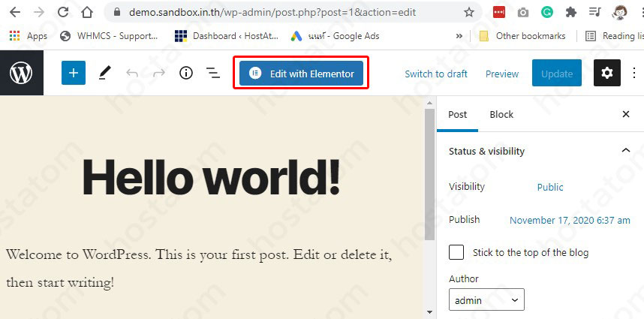Open the media control playlist icon
Screen dimensions: 644x319
pos(594,12)
